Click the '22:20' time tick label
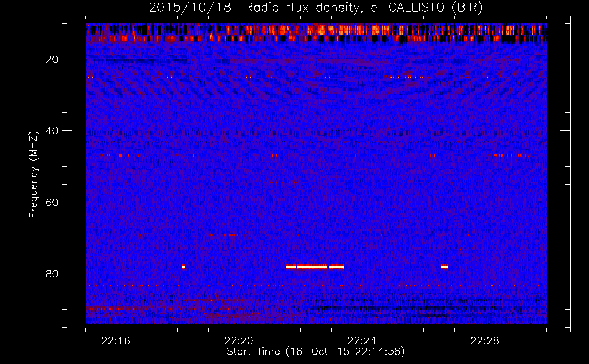The height and width of the screenshot is (364, 589). pyautogui.click(x=239, y=341)
